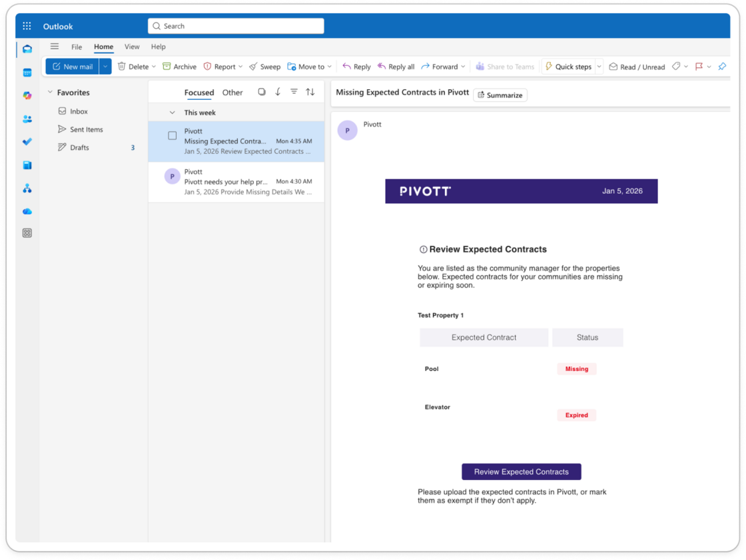Image resolution: width=746 pixels, height=560 pixels.
Task: Open Copilot in the left app rail
Action: point(27,96)
